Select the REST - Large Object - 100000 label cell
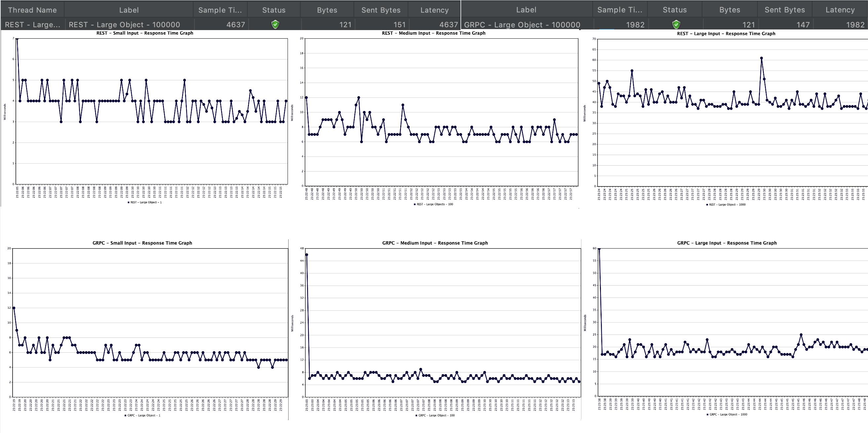 click(124, 24)
